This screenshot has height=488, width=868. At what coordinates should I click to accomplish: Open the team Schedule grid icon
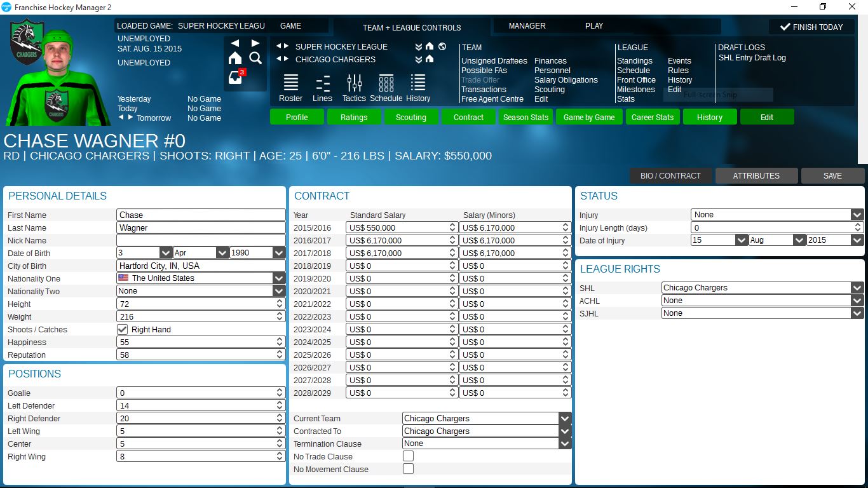coord(386,83)
